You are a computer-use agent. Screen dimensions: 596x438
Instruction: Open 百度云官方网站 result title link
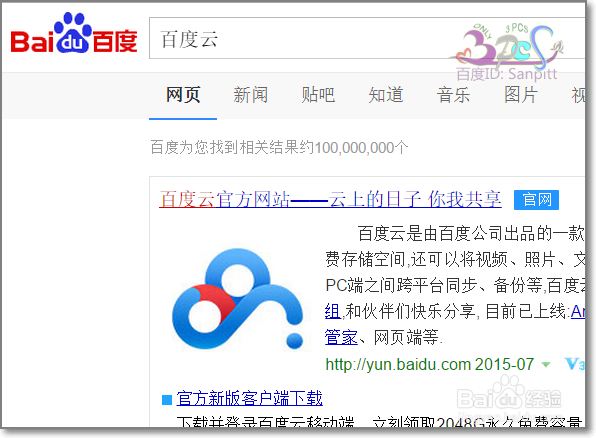point(330,200)
